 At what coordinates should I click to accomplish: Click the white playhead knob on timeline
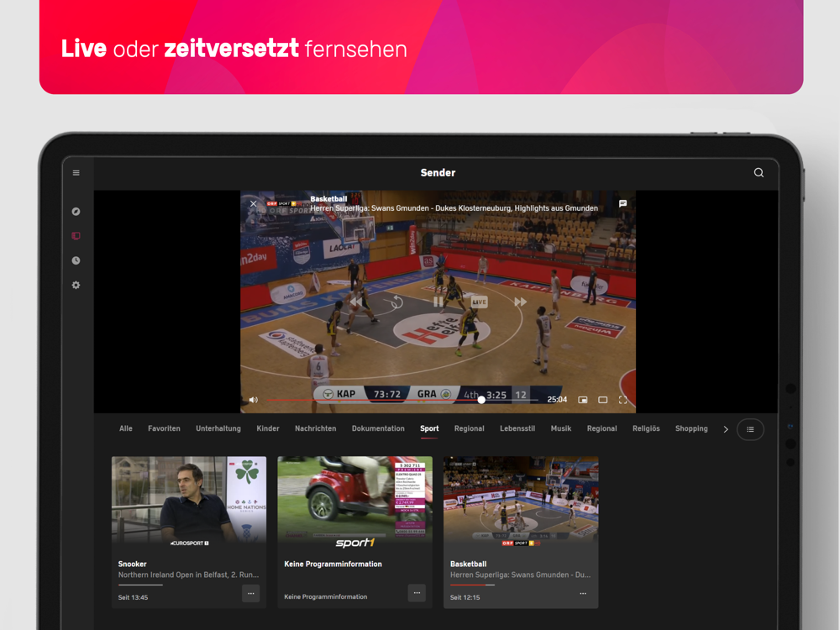click(x=481, y=400)
